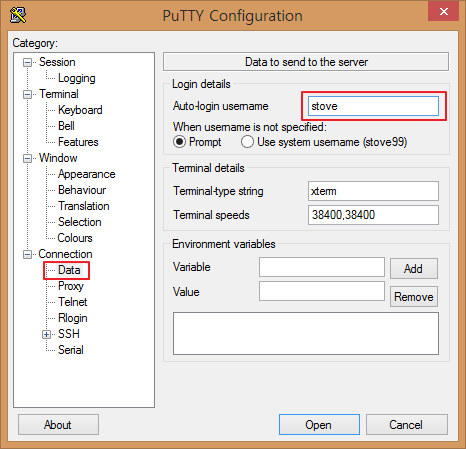Image resolution: width=466 pixels, height=449 pixels.
Task: Click the 'Terminal details' group label
Action: pos(208,168)
